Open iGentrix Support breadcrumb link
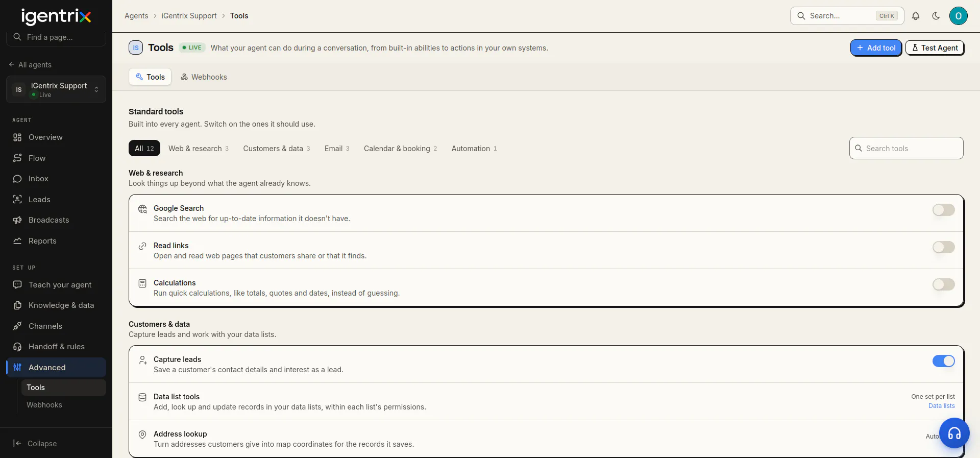980x458 pixels. click(x=189, y=16)
